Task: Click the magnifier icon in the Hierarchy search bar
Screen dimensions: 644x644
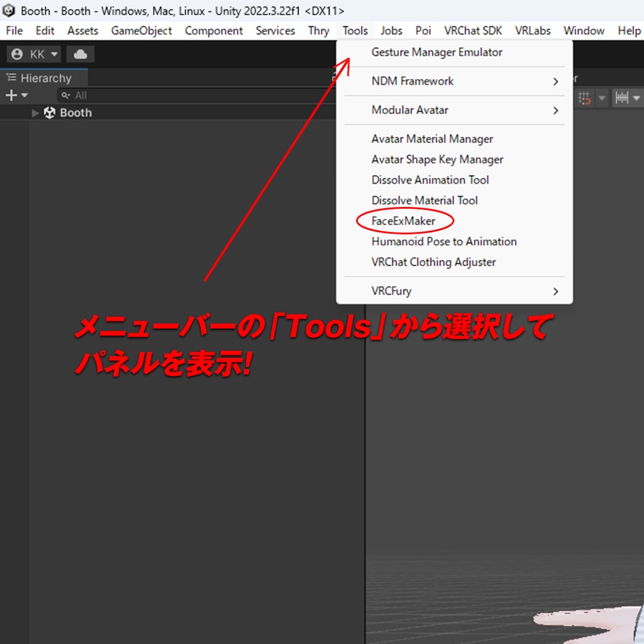Action: (x=67, y=95)
